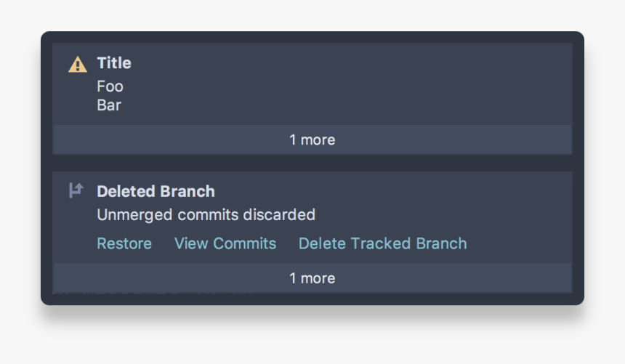Screen dimensions: 625x364
Task: Open the View Commits link
Action: coord(225,243)
